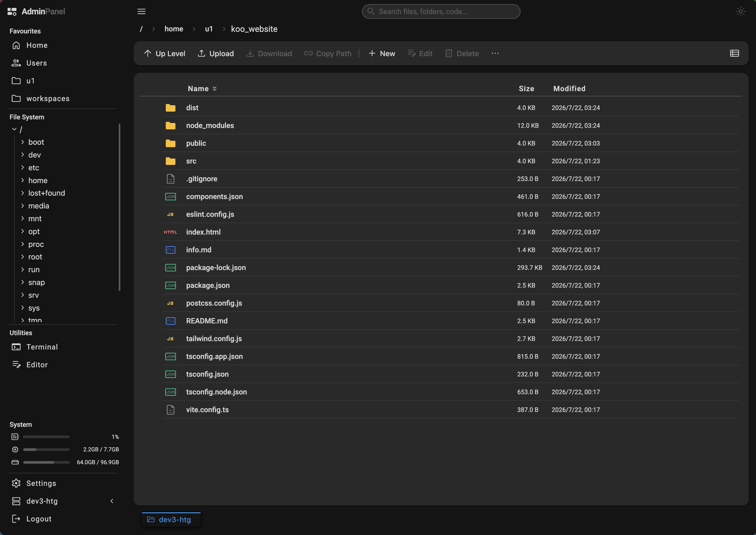Expand the snap tree folder
Viewport: 756px width, 535px height.
22,282
